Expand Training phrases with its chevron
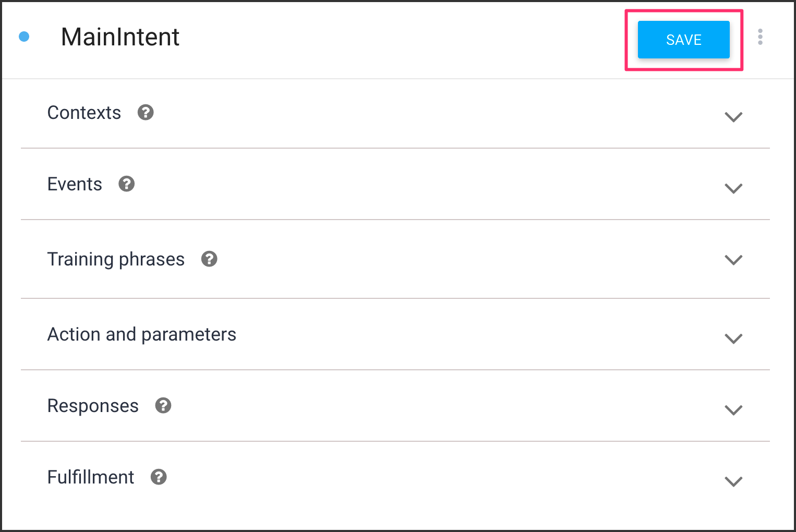This screenshot has height=532, width=796. (x=733, y=260)
